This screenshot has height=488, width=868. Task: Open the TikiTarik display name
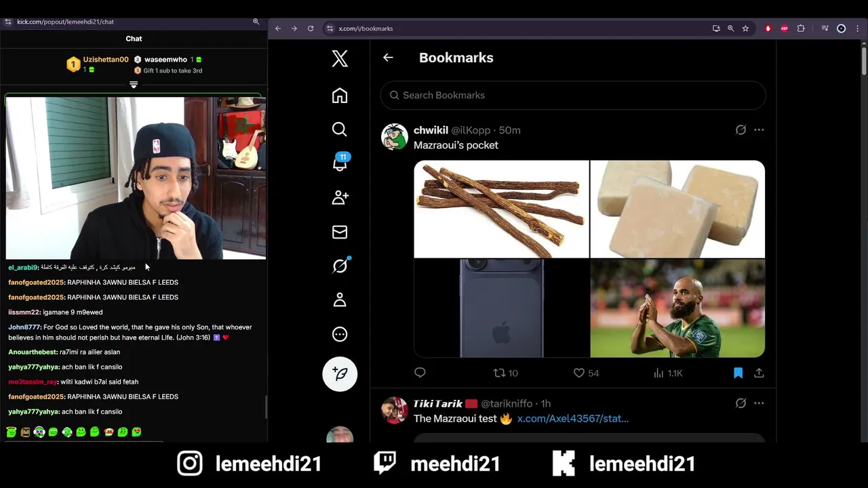[438, 403]
